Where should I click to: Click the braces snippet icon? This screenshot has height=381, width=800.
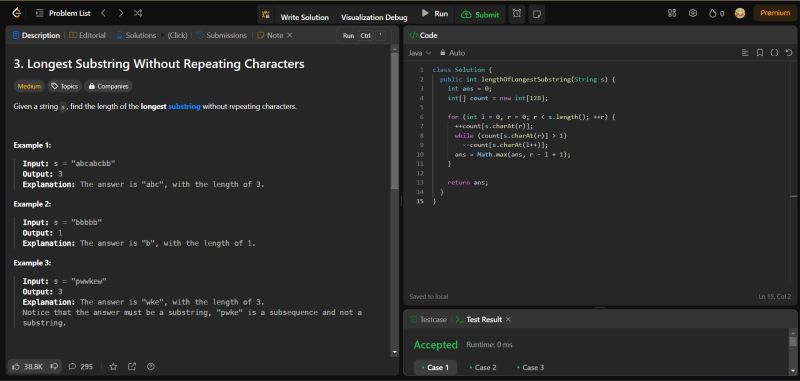(774, 53)
